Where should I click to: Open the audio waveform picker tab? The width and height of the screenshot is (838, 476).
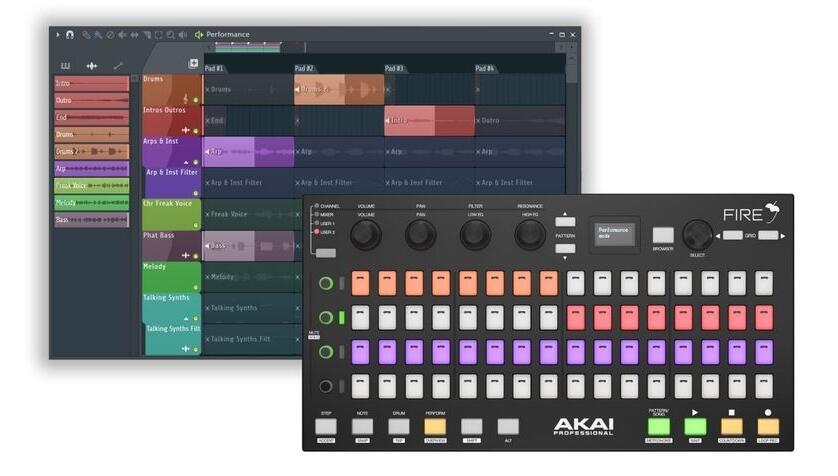(x=91, y=66)
